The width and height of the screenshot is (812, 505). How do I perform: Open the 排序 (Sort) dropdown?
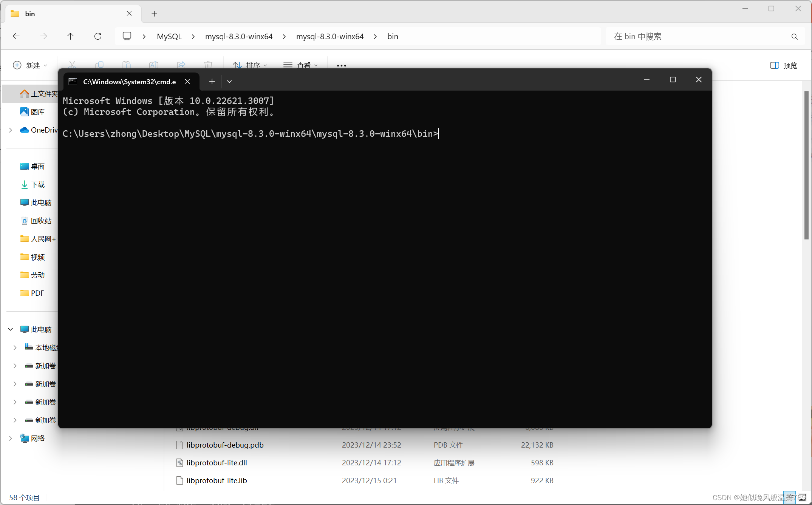(x=250, y=65)
